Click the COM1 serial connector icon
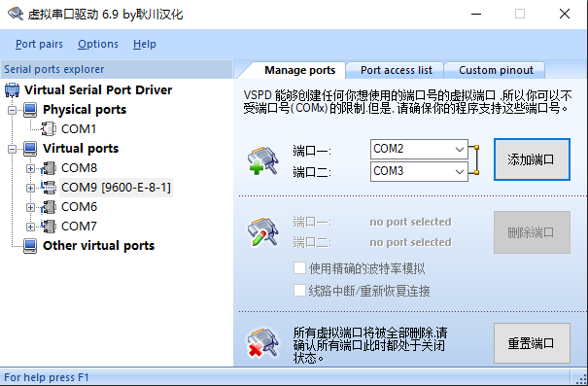 pyautogui.click(x=49, y=129)
